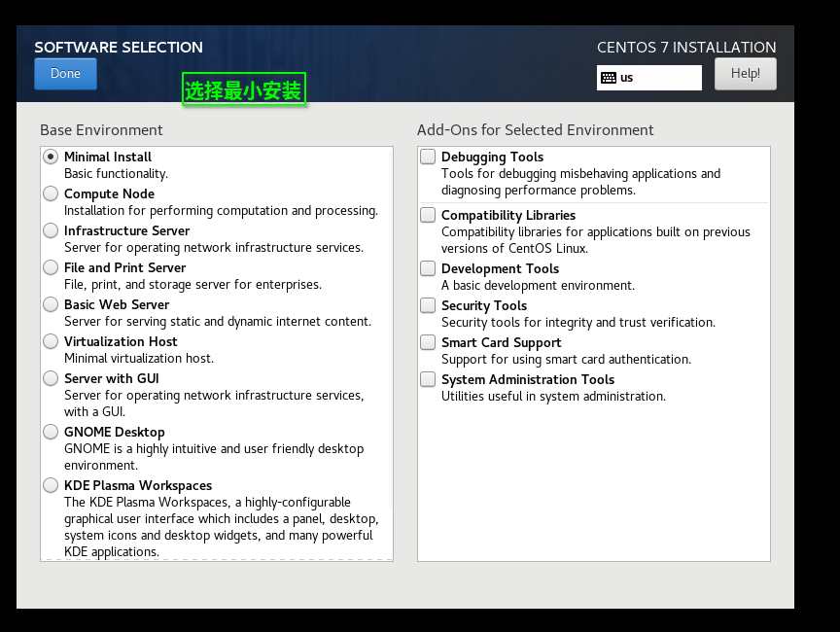Enable Smart Card Support add-on
The image size is (840, 632).
[x=428, y=342]
